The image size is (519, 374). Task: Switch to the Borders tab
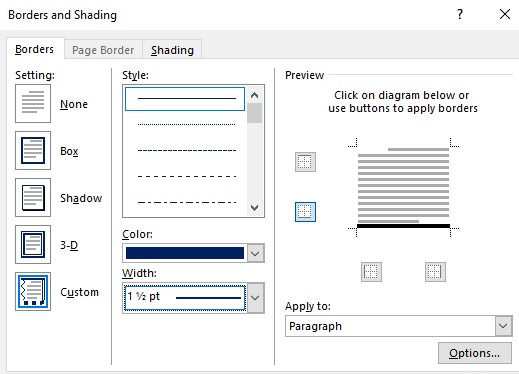coord(35,49)
